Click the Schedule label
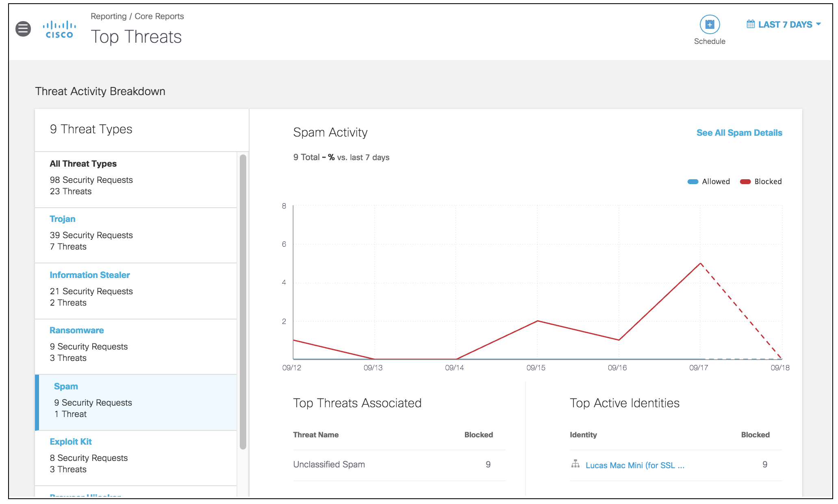The height and width of the screenshot is (504, 838). [710, 41]
